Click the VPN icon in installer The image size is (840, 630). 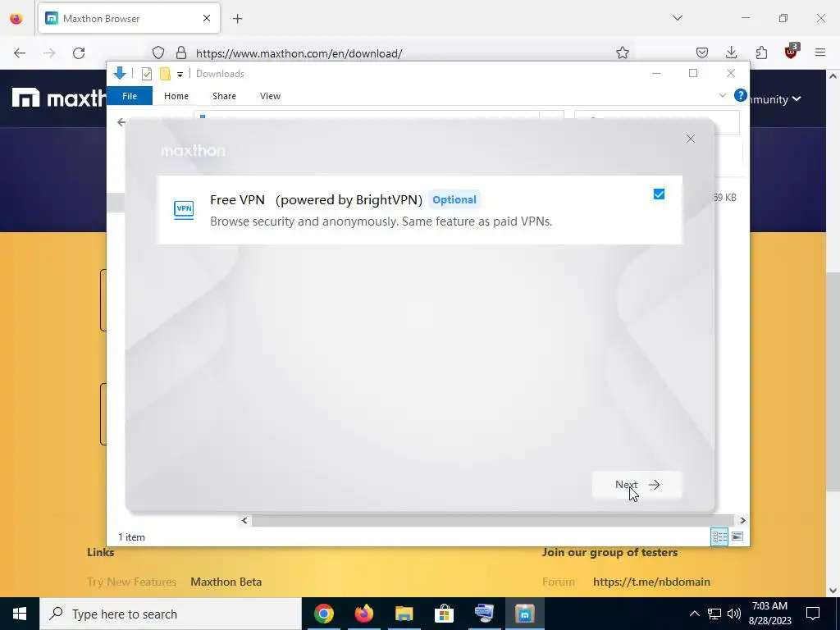[x=184, y=209]
